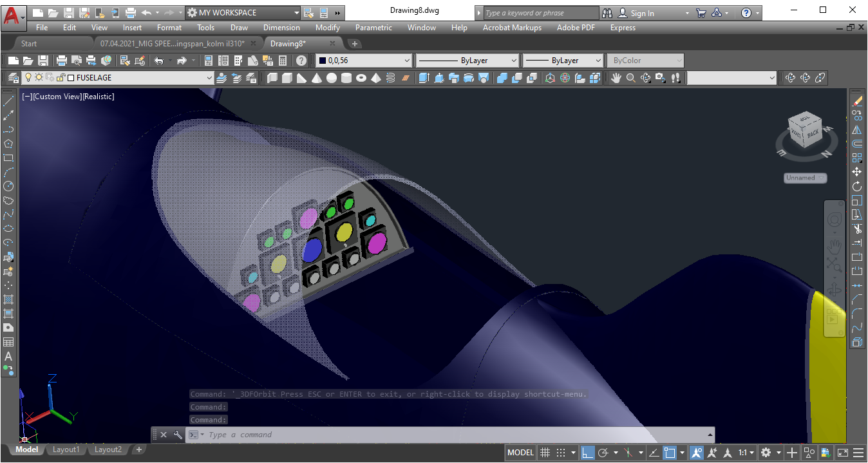Open the 0,0,56 color dropdown
868x463 pixels.
406,61
